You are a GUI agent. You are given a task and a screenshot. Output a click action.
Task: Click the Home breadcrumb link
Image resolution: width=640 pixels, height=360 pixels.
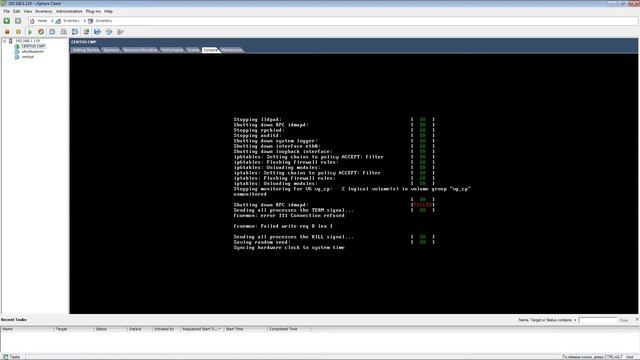[42, 21]
